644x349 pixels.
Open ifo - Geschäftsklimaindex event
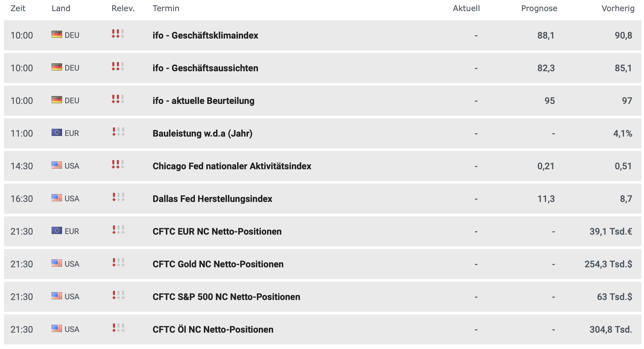point(205,35)
